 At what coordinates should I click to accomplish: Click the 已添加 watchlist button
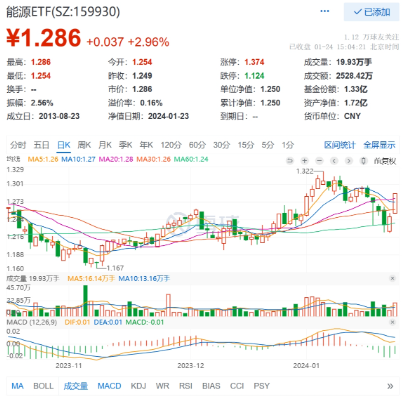pyautogui.click(x=371, y=12)
